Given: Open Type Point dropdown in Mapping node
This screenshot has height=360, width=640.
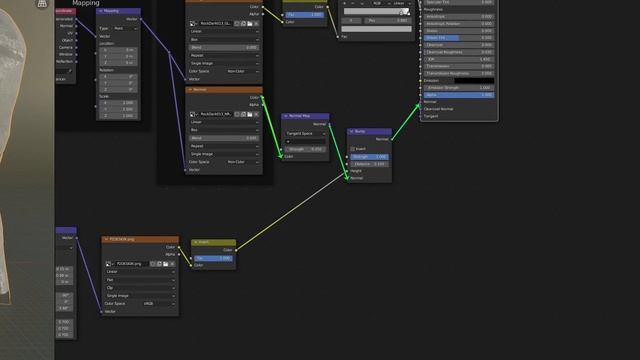Looking at the screenshot, I should (x=125, y=28).
